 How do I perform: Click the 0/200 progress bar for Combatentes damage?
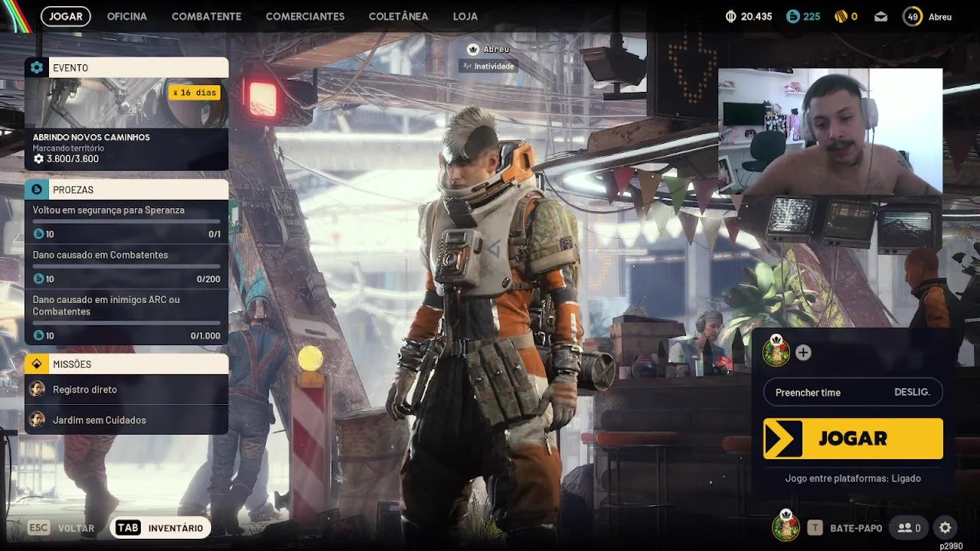click(126, 266)
